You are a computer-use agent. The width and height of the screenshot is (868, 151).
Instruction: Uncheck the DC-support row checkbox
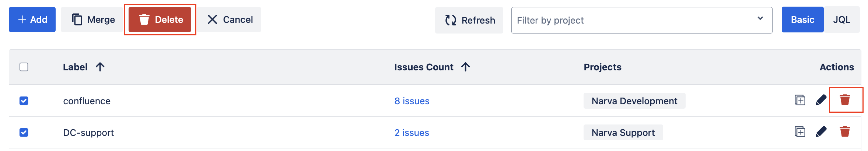tap(24, 133)
